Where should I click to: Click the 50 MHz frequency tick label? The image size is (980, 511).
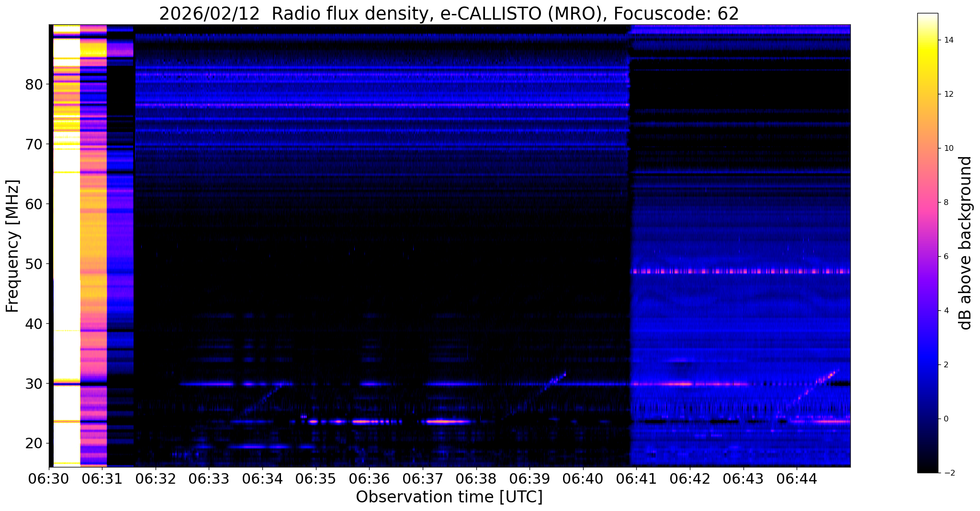pos(34,264)
